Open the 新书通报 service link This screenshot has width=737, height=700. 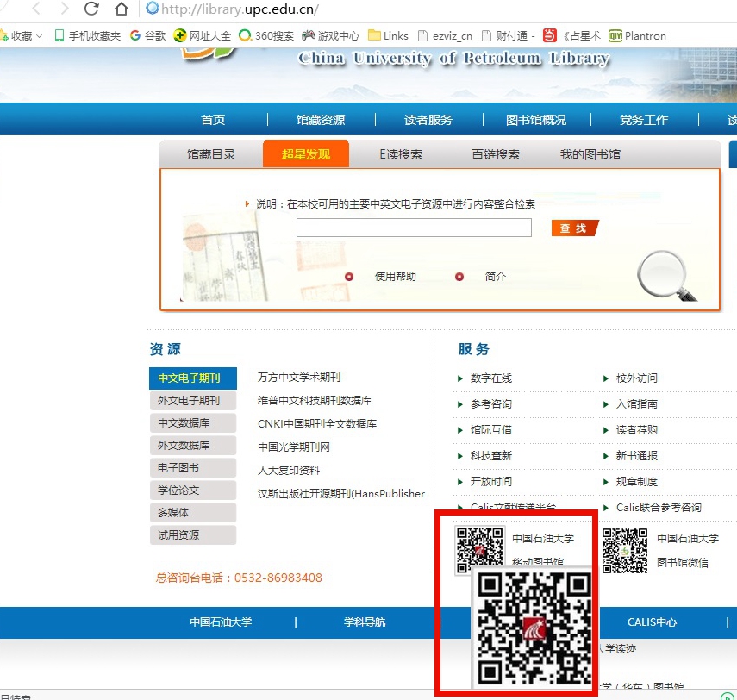[x=636, y=455]
